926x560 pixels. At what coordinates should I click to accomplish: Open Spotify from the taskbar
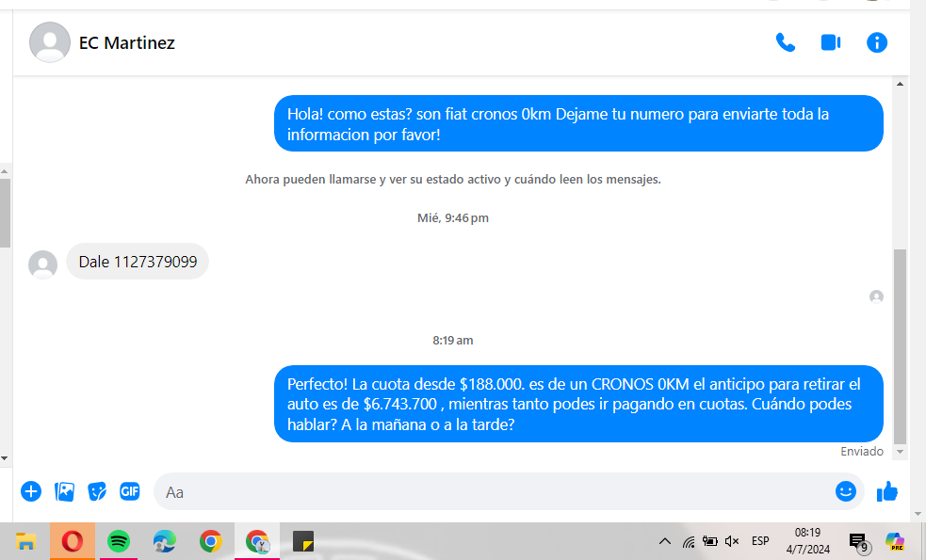(118, 541)
